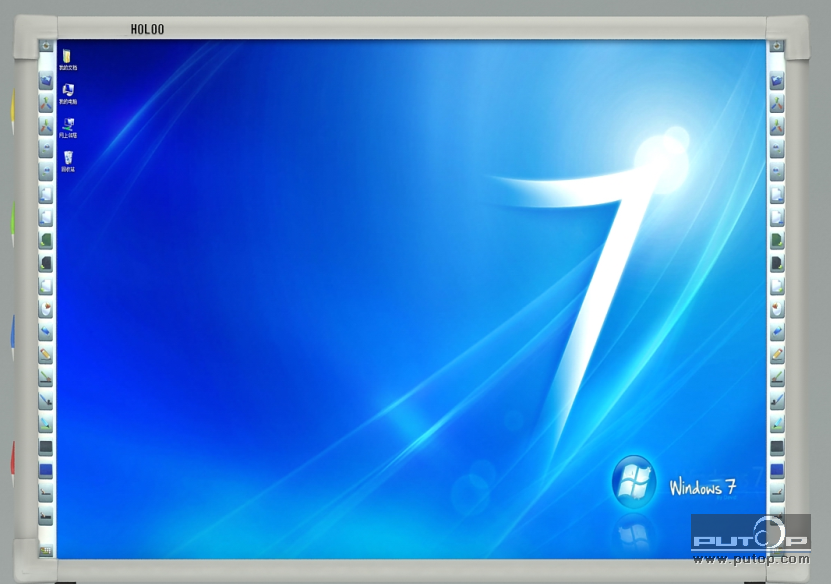
Task: Click black page icon in left toolbar
Action: coord(46,263)
